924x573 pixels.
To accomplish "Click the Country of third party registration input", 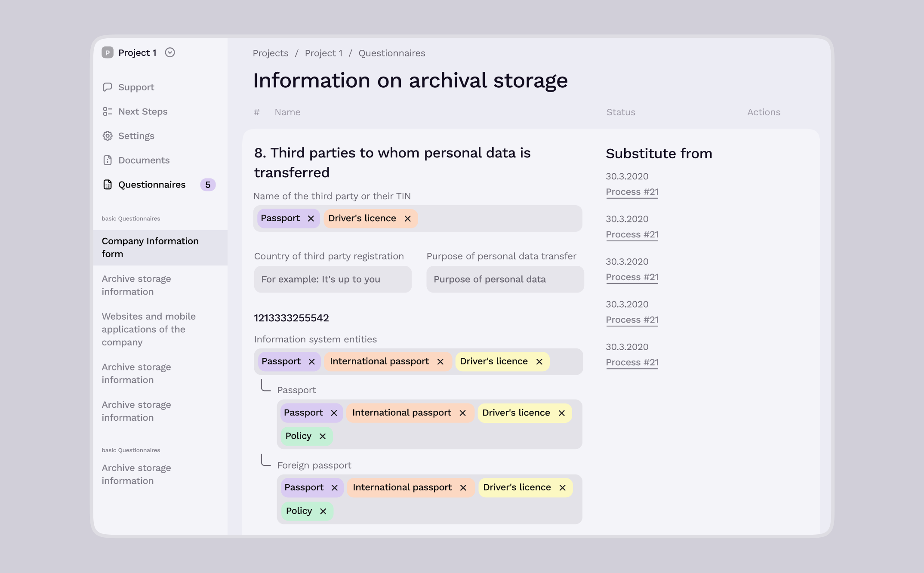I will 333,279.
